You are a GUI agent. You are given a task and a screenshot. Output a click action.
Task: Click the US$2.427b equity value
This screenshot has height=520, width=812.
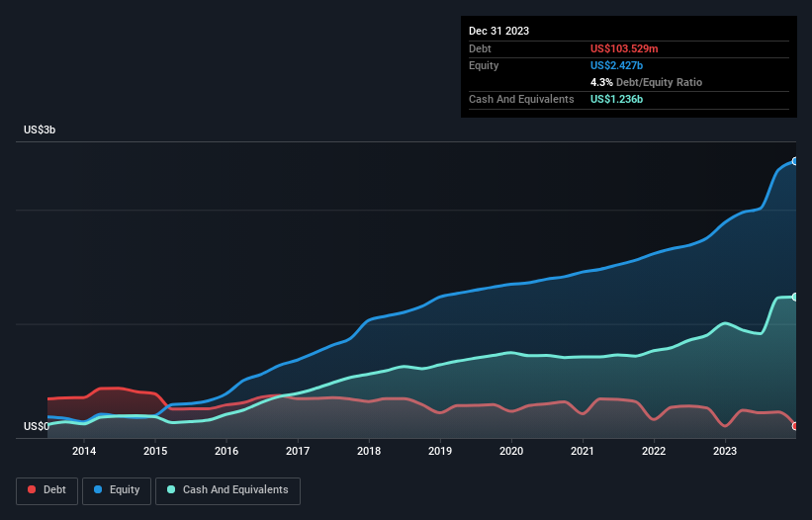(x=616, y=65)
